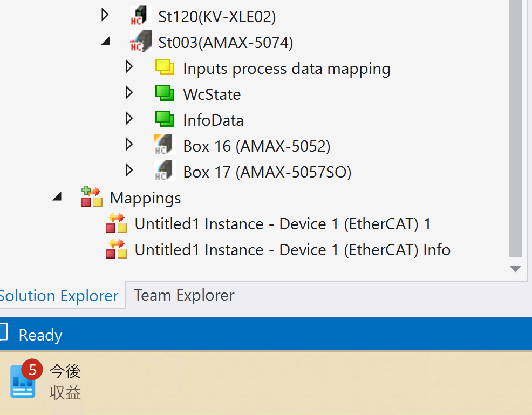This screenshot has width=532, height=415.
Task: Expand the WcState node
Action: point(129,93)
